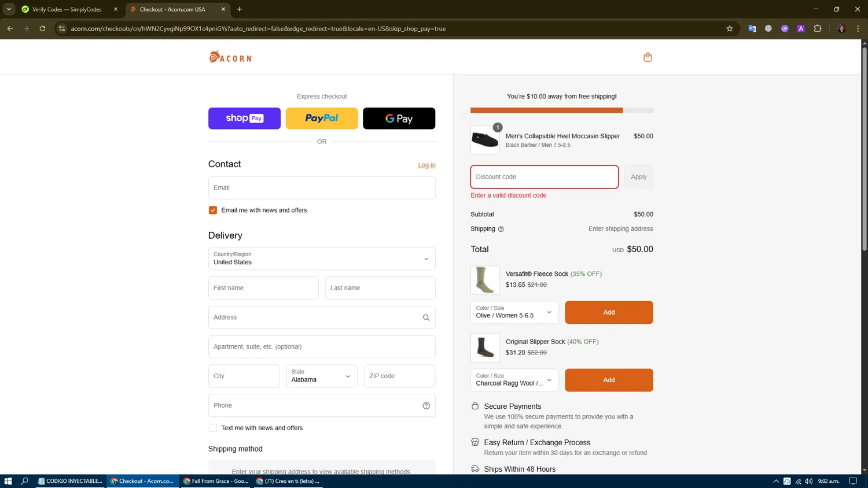Switch to the Verify Codes SimplyCodes tab
868x488 pixels.
tap(67, 9)
